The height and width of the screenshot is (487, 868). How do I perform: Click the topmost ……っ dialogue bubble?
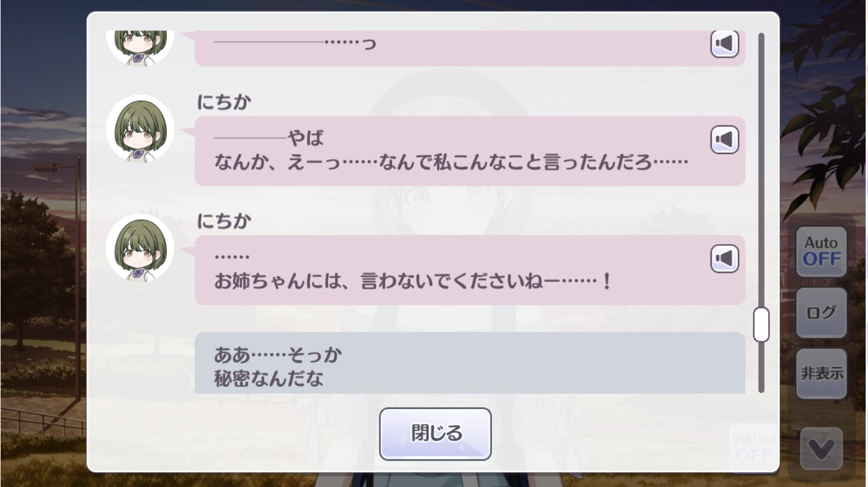[x=470, y=48]
